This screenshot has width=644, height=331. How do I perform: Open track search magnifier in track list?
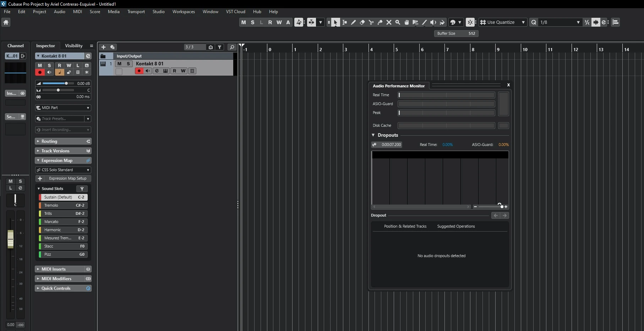pyautogui.click(x=232, y=47)
